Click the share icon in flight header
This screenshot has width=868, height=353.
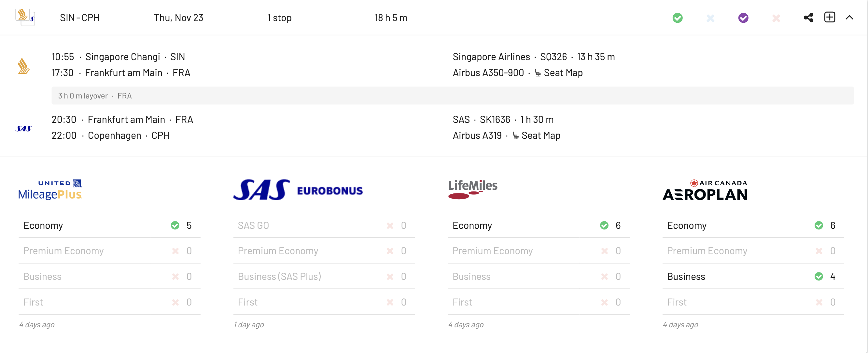tap(808, 18)
